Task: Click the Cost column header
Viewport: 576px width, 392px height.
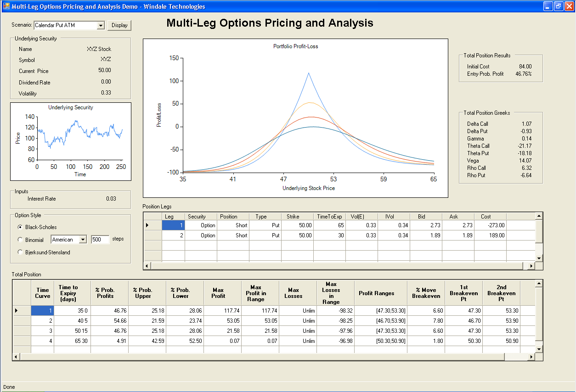Action: tap(490, 216)
